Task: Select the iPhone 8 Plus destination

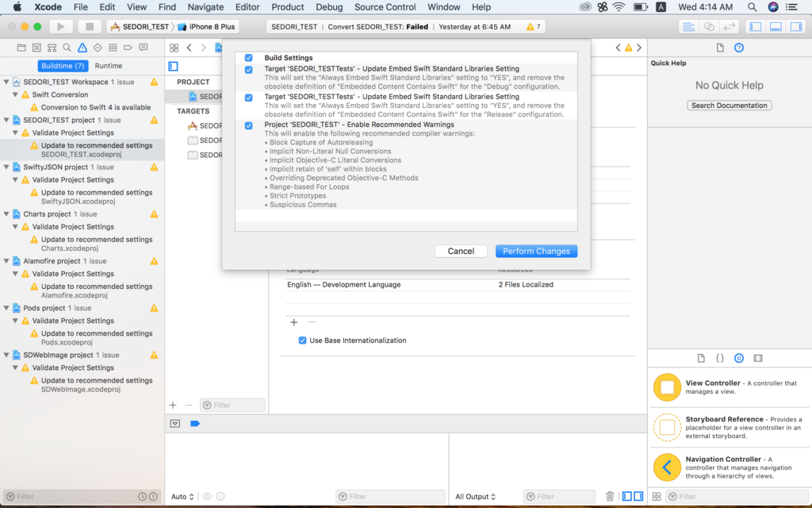Action: (208, 26)
